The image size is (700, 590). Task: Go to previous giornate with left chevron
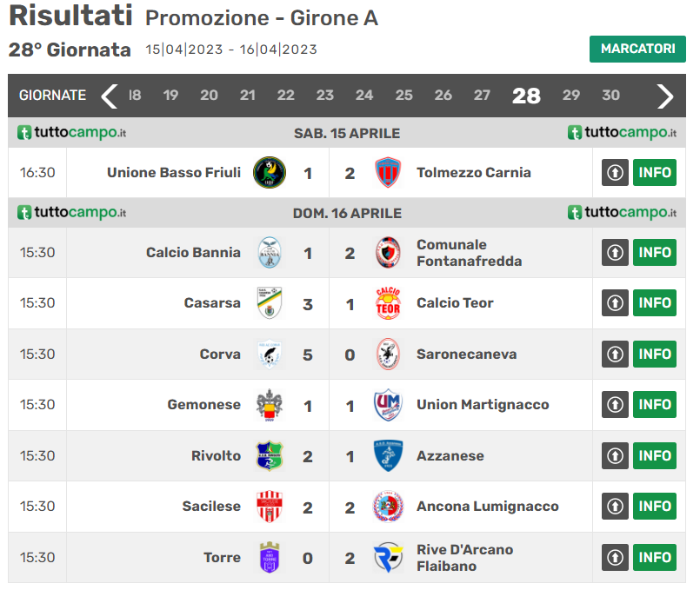click(109, 96)
